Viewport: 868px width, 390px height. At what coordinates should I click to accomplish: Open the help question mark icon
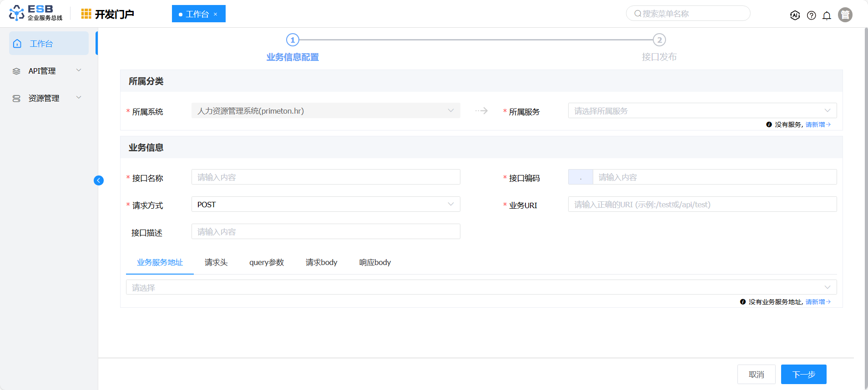[x=811, y=15]
